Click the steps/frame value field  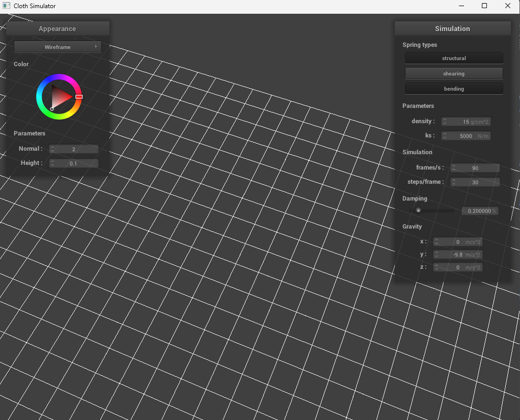coord(475,182)
